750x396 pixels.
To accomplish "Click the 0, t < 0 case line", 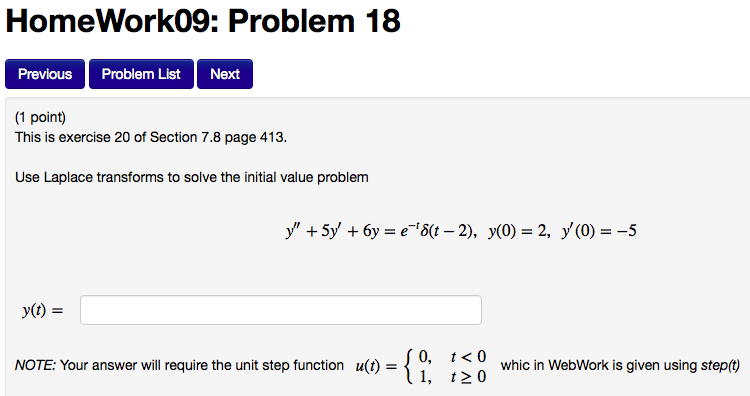I will pos(452,357).
